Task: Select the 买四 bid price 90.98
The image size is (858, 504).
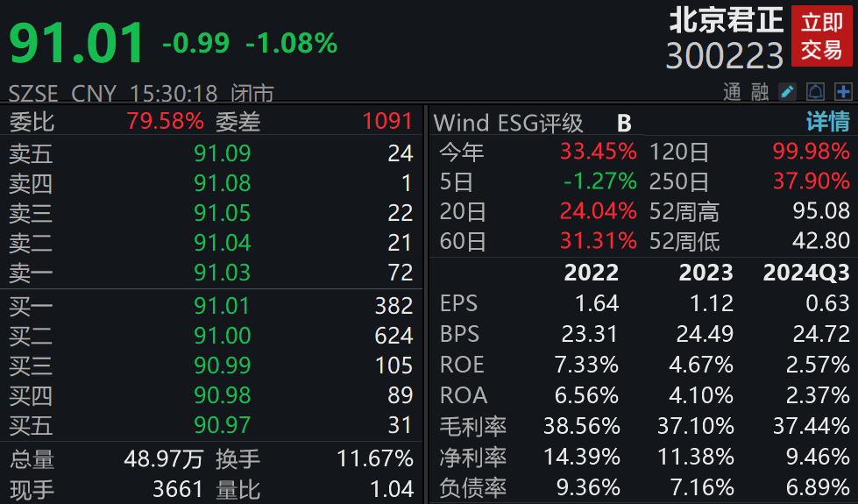Action: tap(222, 395)
